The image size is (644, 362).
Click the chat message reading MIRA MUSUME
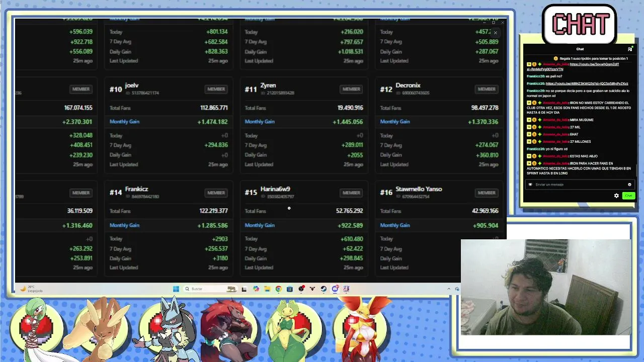[x=582, y=120]
